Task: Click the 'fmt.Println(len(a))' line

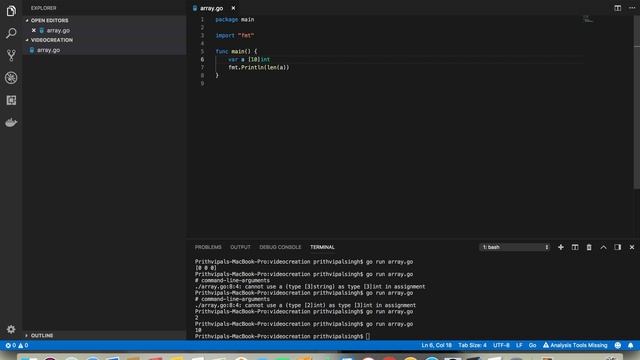Action: click(258, 67)
